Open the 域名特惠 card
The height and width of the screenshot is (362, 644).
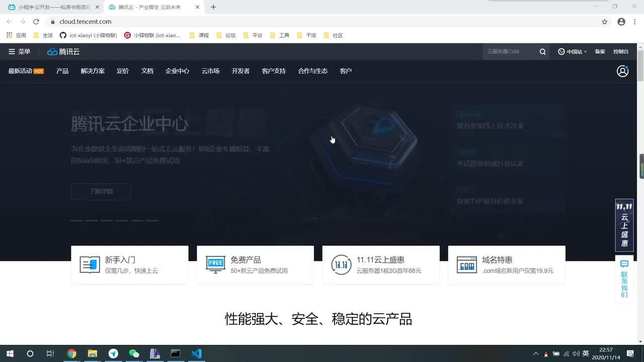coord(507,264)
